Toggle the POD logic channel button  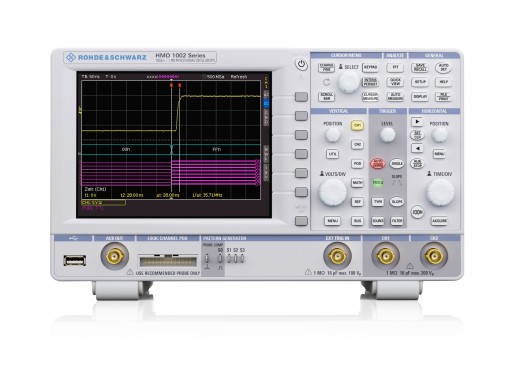pyautogui.click(x=357, y=164)
